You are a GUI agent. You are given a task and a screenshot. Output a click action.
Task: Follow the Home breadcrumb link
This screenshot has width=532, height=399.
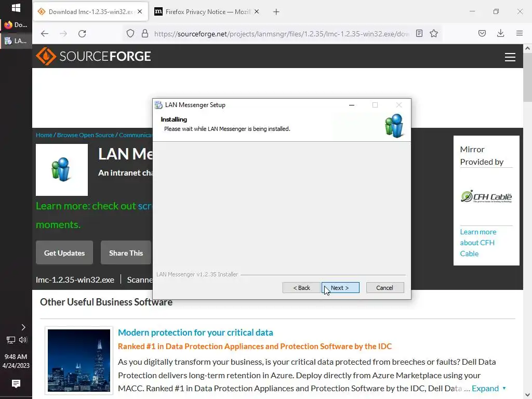[44, 135]
